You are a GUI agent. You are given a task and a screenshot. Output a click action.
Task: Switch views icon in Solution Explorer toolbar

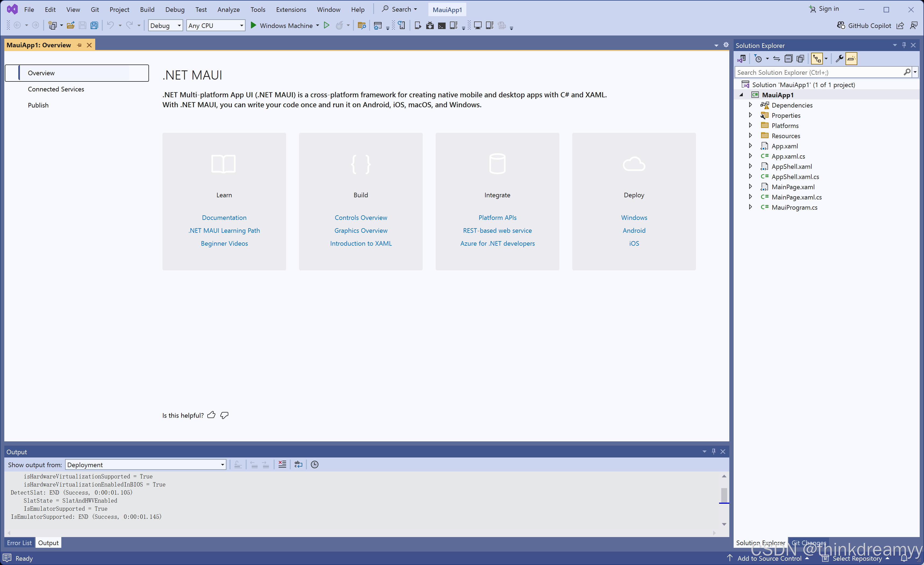coord(741,59)
